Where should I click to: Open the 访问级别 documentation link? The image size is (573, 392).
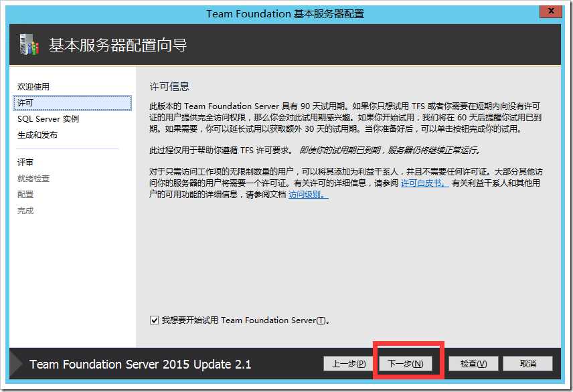pos(308,195)
